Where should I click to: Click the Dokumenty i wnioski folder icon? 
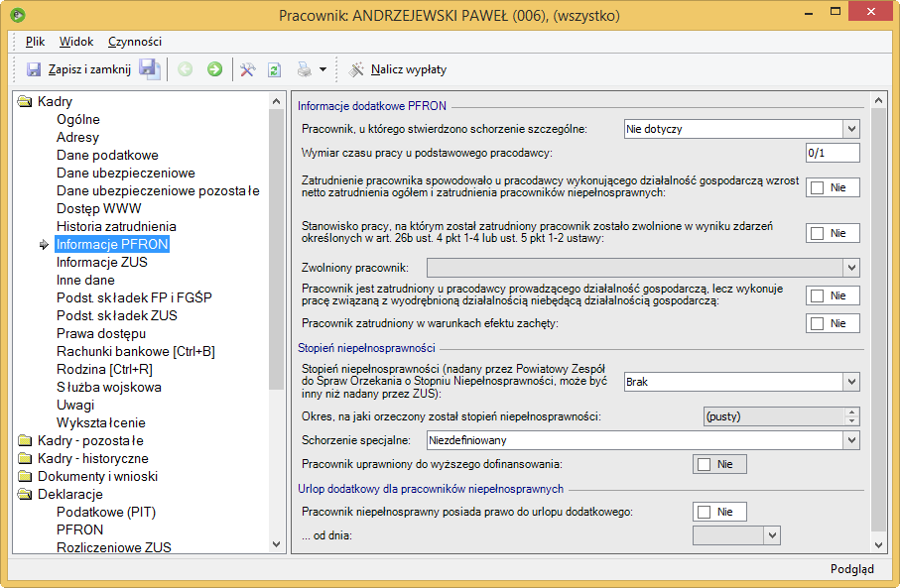point(25,476)
